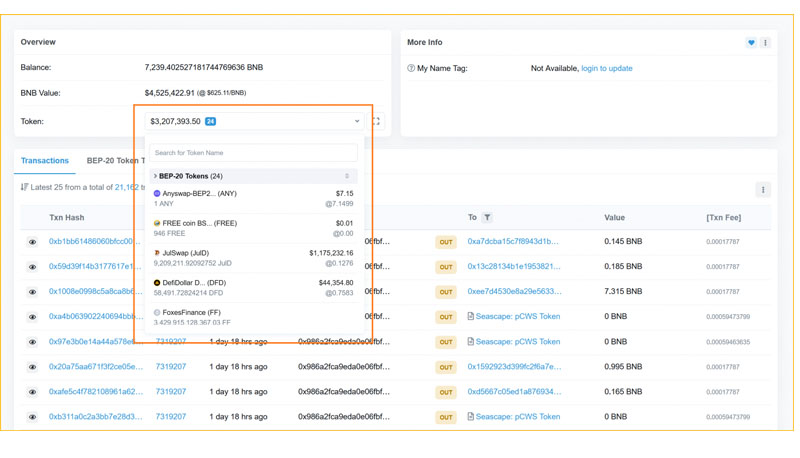Click the 24 token count badge
This screenshot has height=458, width=800.
point(210,121)
